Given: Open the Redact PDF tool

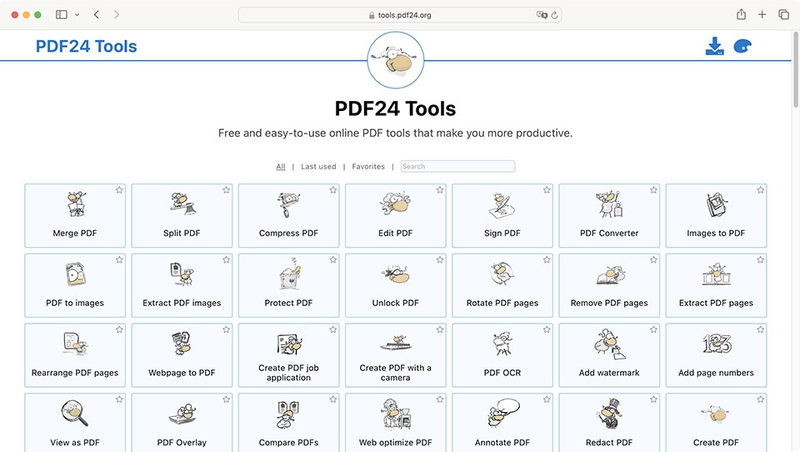Looking at the screenshot, I should click(609, 422).
